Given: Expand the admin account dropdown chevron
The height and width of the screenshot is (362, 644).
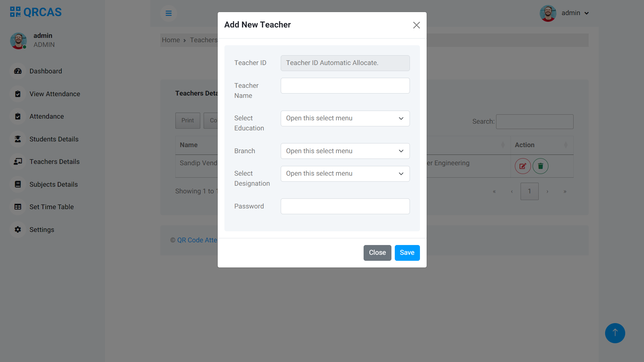Looking at the screenshot, I should point(586,13).
